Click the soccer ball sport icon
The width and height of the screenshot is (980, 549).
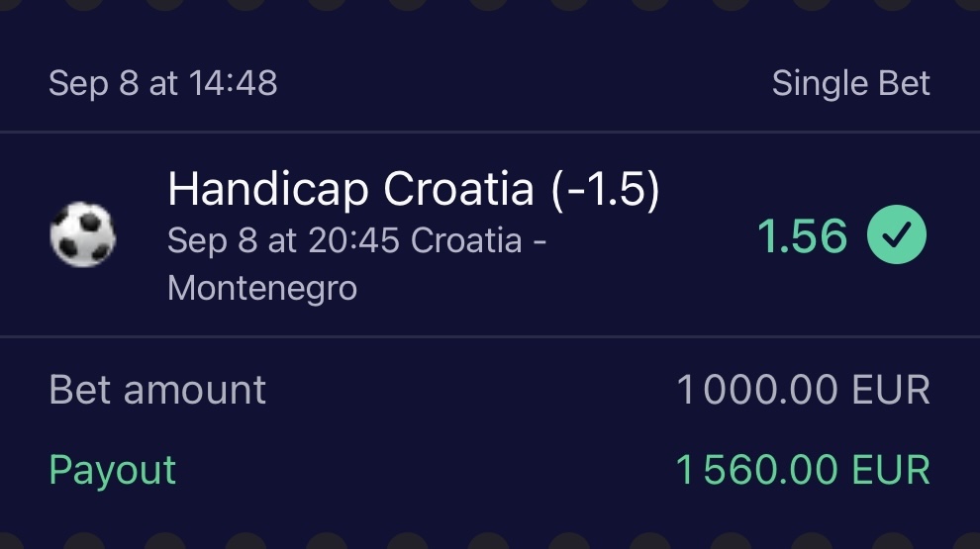point(82,235)
